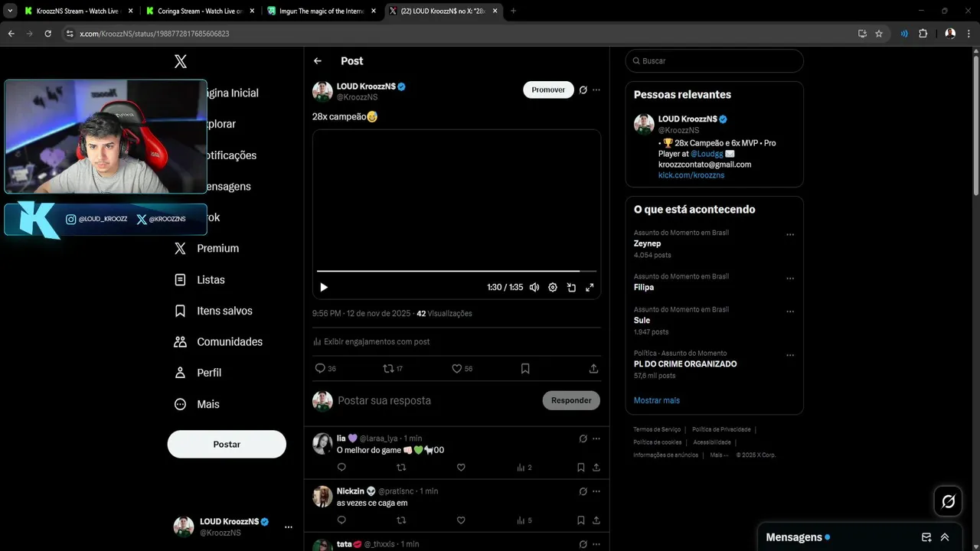View analytics on Nickzin's comment

tap(524, 520)
